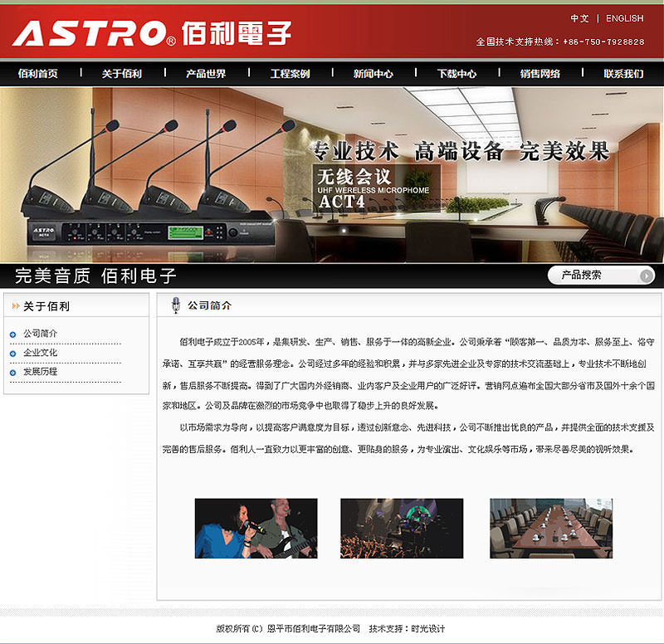Open the 关于佰利 navigation menu
Screen dimensions: 664x644
pyautogui.click(x=121, y=74)
